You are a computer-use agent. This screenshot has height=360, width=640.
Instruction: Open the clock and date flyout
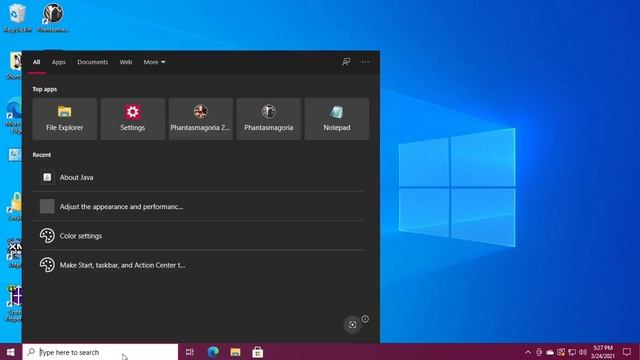tap(603, 352)
